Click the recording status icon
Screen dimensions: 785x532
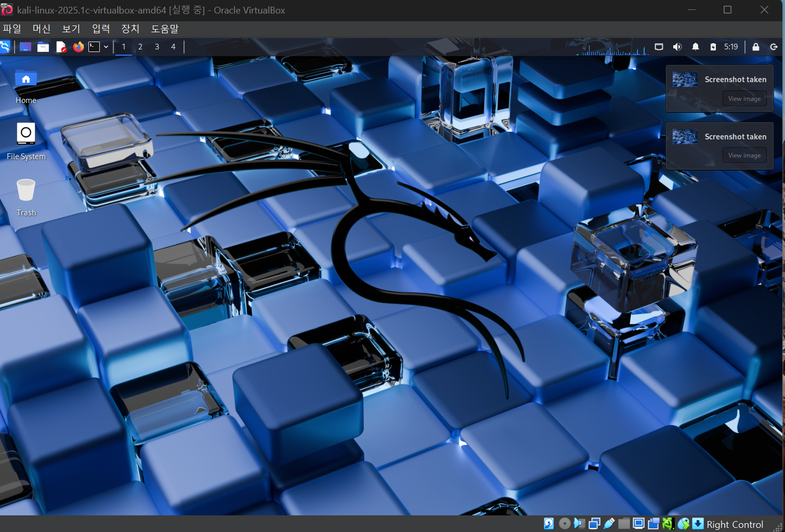[x=654, y=524]
